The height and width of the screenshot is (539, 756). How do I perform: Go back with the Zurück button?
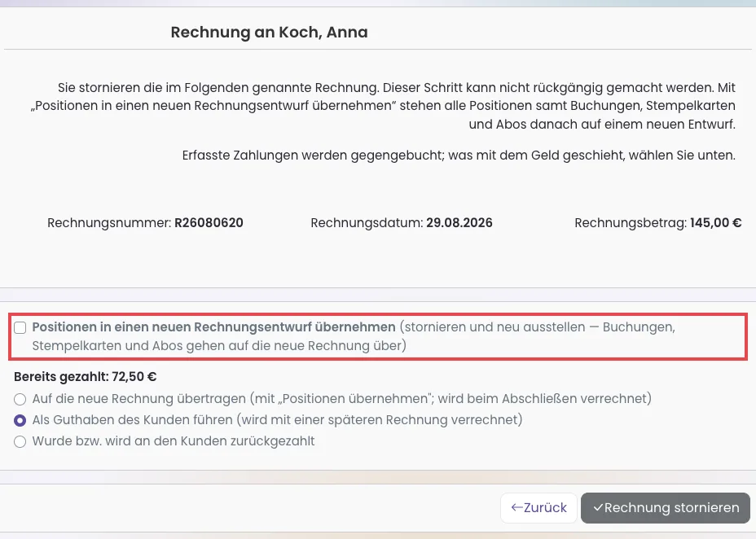[x=538, y=508]
